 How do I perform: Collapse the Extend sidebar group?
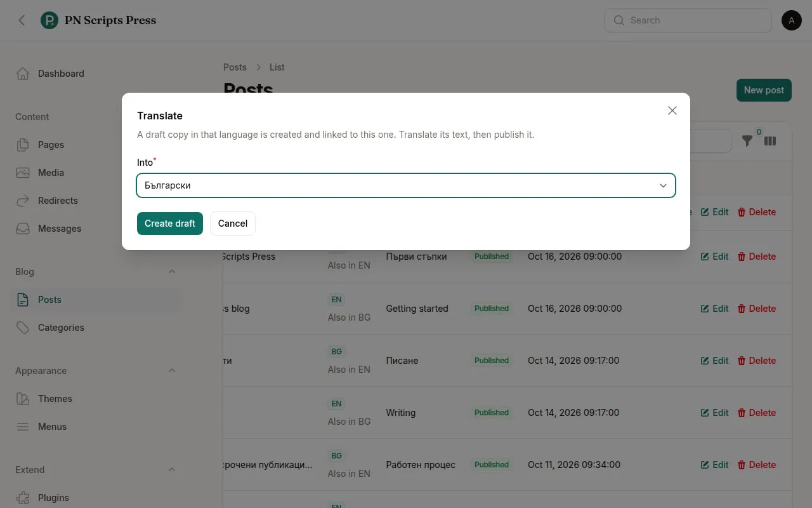point(172,470)
